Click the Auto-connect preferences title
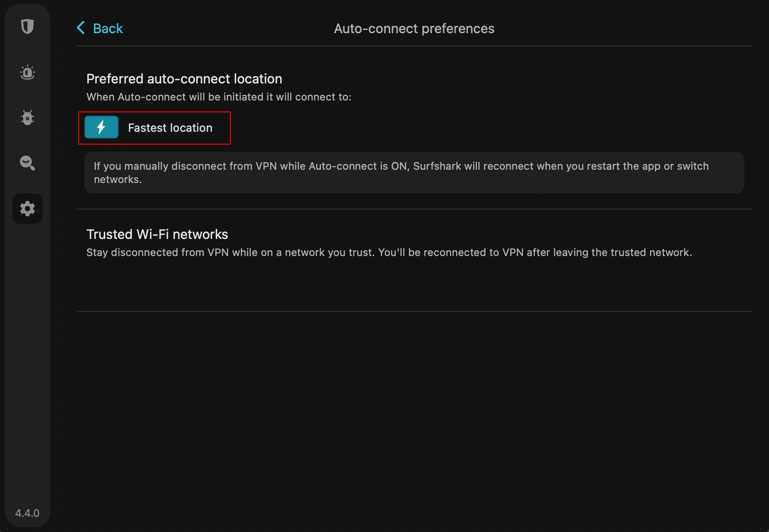 click(x=414, y=28)
